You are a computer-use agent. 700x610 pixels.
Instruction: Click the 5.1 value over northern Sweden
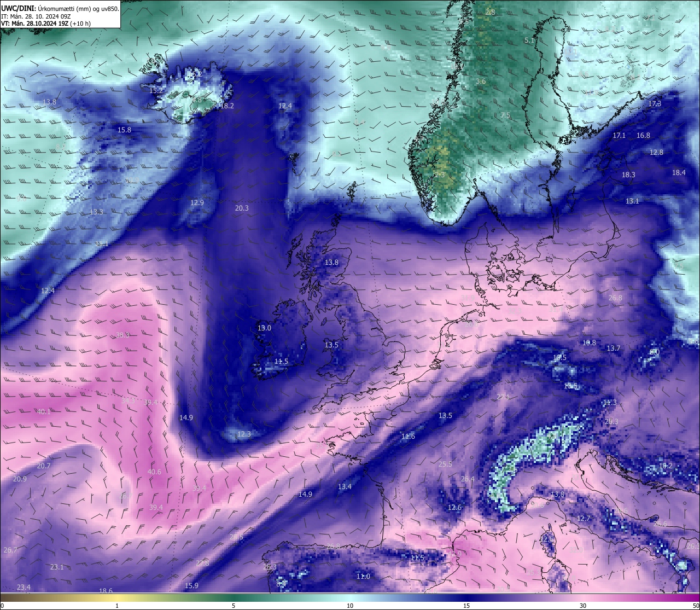(x=529, y=40)
